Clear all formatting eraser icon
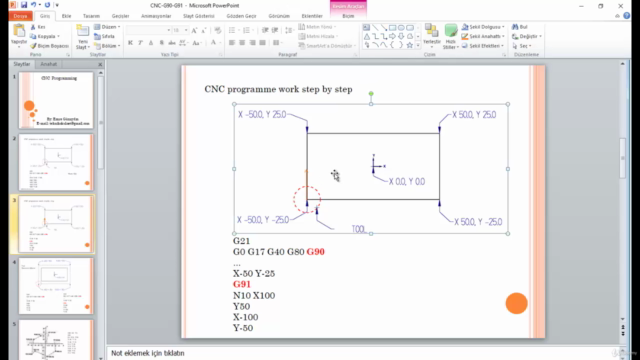This screenshot has height=360, width=640. coord(218,30)
